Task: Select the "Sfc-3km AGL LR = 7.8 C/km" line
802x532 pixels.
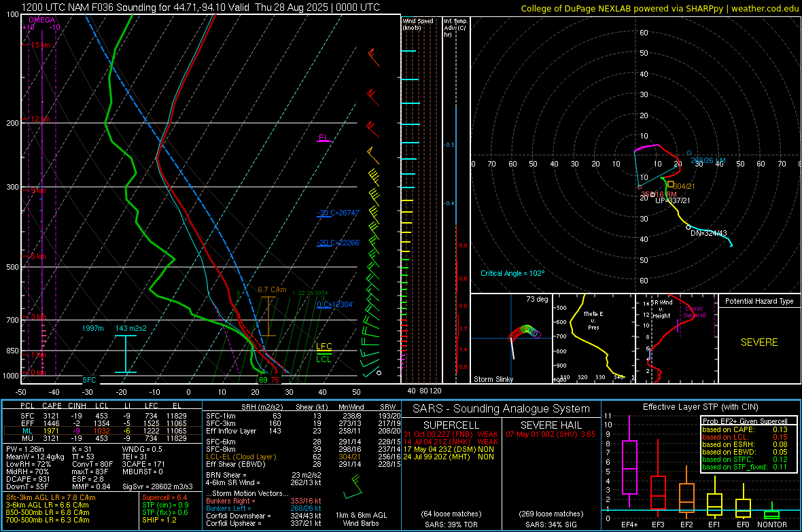Action: click(x=51, y=497)
